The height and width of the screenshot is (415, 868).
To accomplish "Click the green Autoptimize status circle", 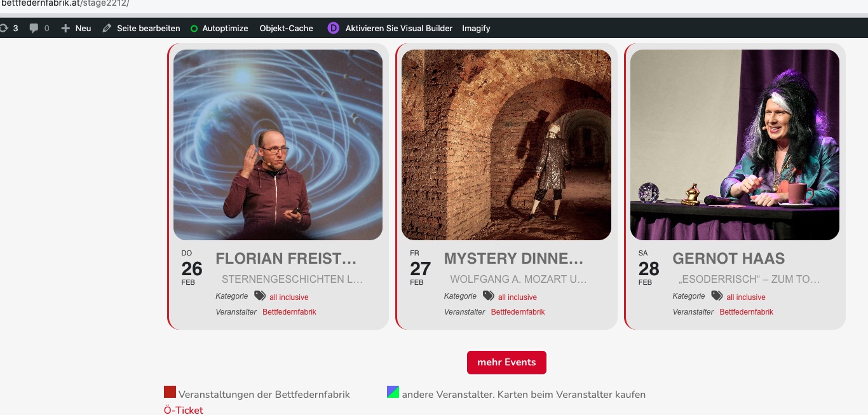I will point(194,29).
